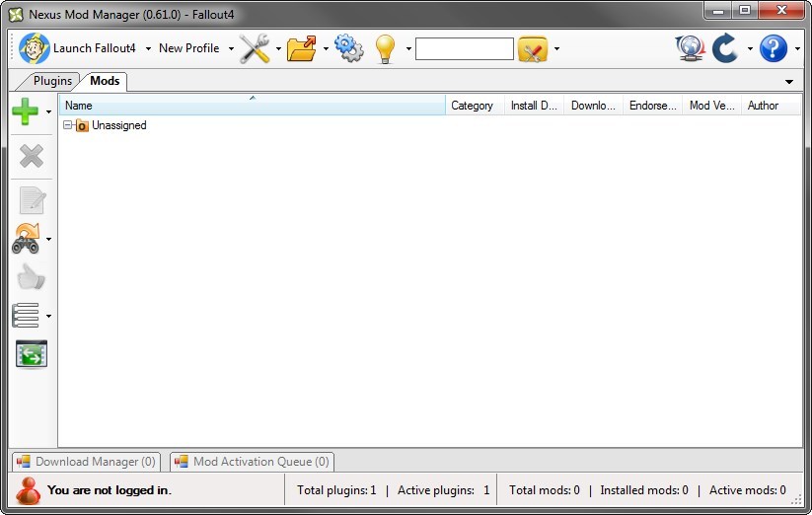Collapse the Unassigned category node
Image resolution: width=812 pixels, height=515 pixels.
tap(67, 124)
